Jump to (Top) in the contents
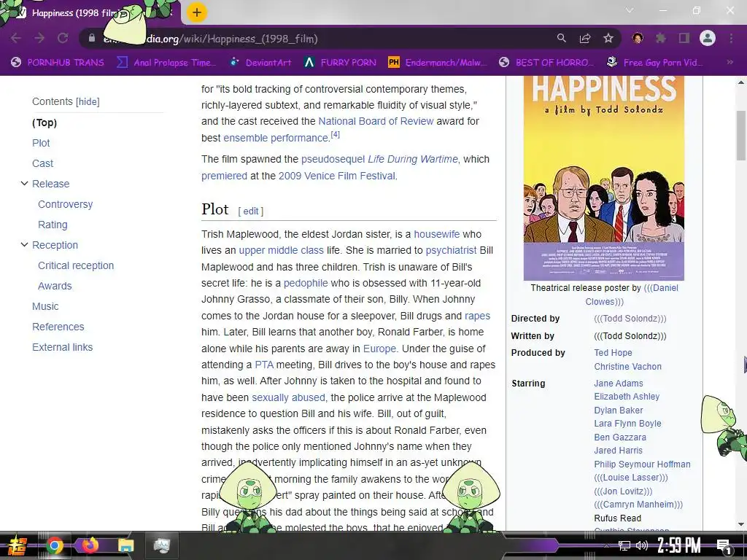Viewport: 747px width, 560px height. tap(44, 122)
